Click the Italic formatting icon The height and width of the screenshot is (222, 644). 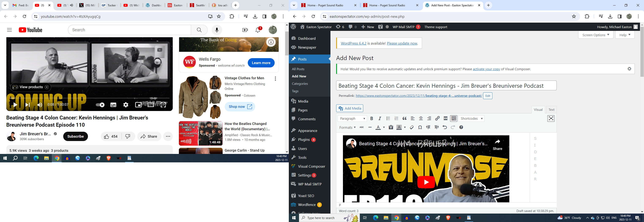[380, 118]
